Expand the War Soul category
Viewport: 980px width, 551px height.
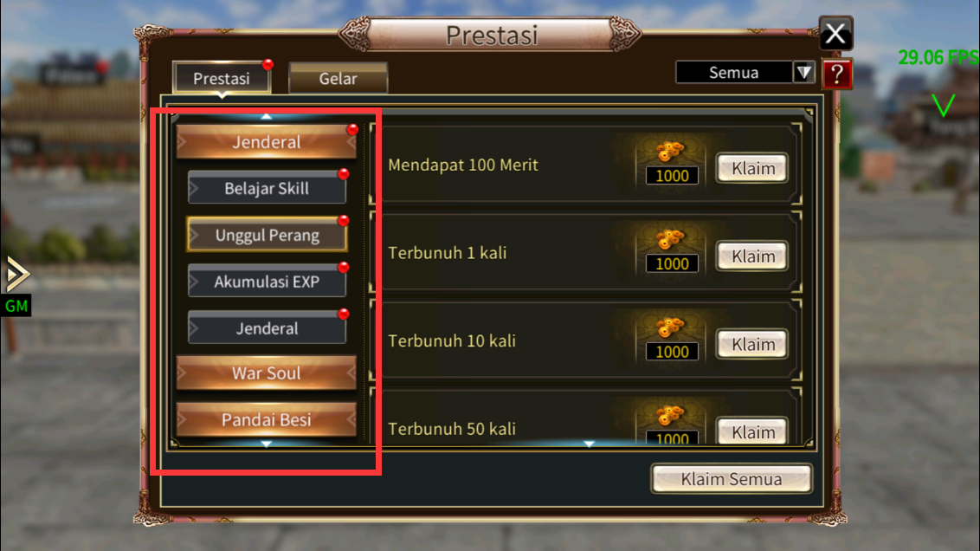click(x=267, y=373)
